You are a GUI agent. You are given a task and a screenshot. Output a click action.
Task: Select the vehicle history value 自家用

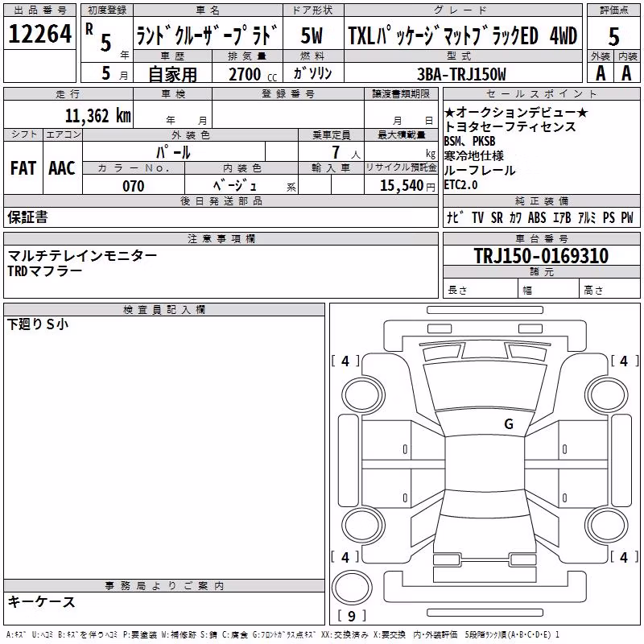(172, 74)
